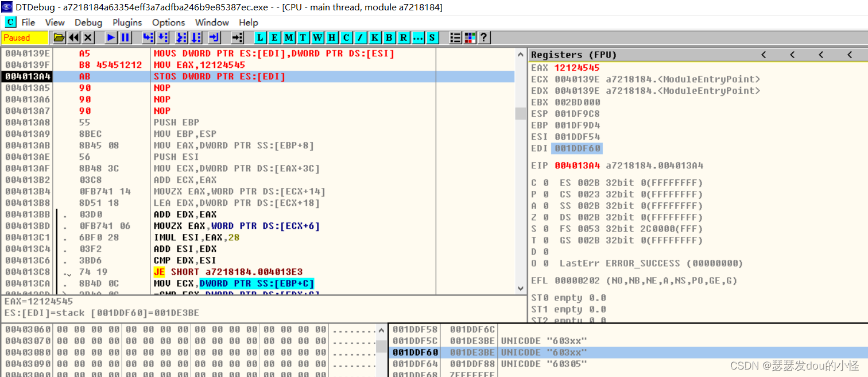Open the Log window via L button
This screenshot has width=868, height=377.
tap(261, 38)
